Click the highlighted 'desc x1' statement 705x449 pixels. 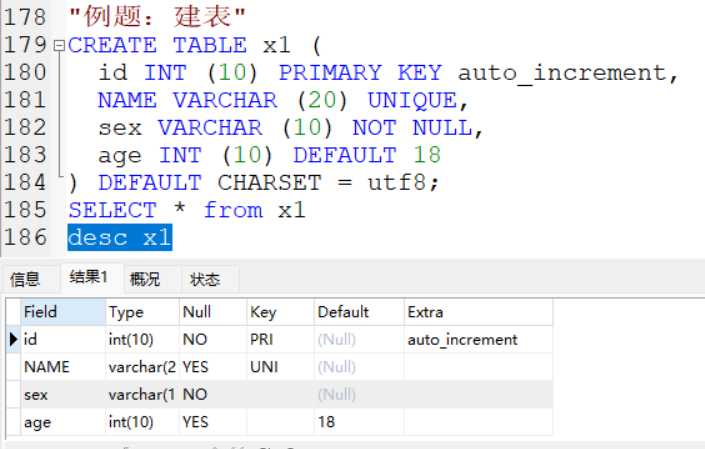pyautogui.click(x=120, y=237)
